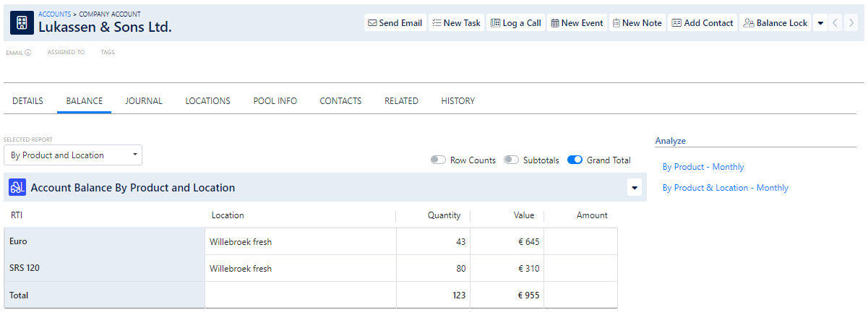Click the ASSIGNED TO field label

pyautogui.click(x=66, y=52)
